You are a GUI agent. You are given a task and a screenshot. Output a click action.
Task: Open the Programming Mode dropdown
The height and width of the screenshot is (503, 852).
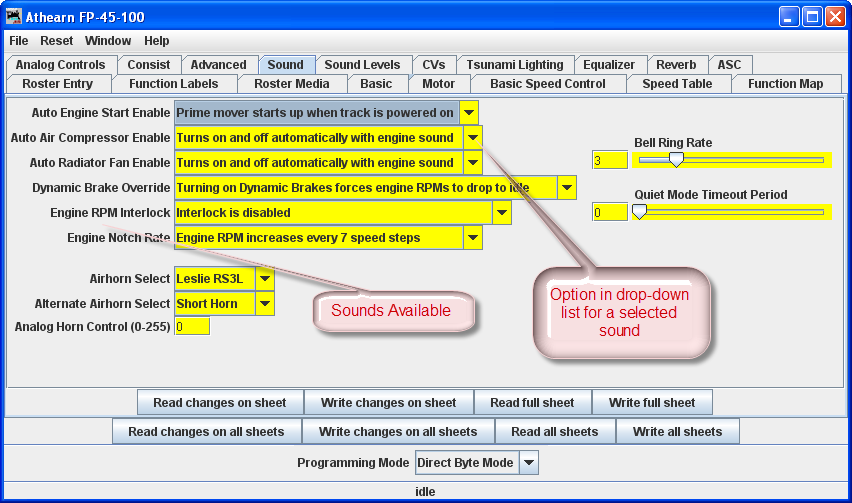[x=529, y=463]
